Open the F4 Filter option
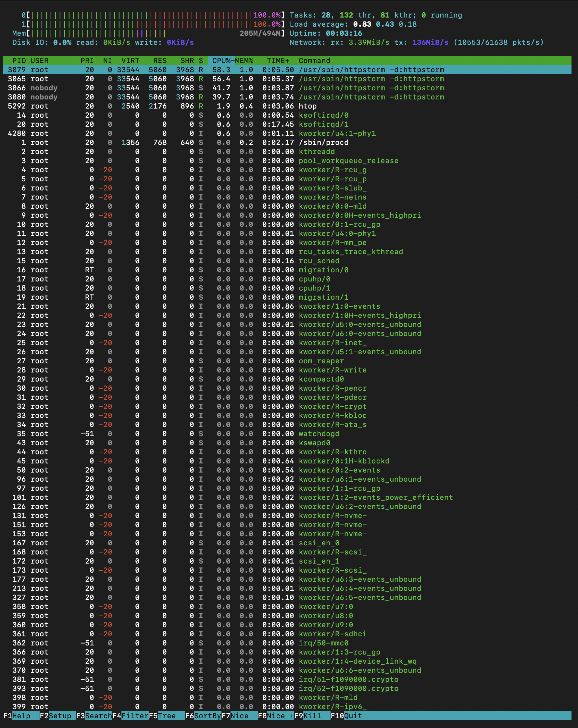Viewport: 578px width, 728px height. pyautogui.click(x=130, y=716)
